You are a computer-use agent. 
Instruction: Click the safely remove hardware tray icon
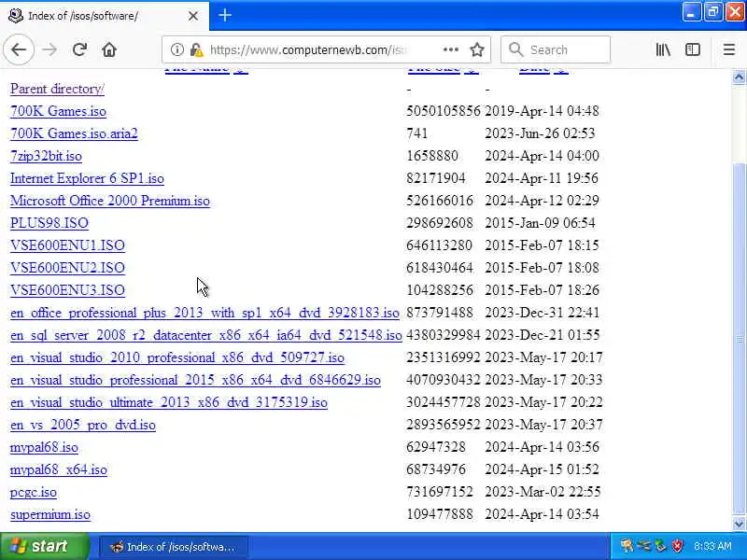(661, 546)
